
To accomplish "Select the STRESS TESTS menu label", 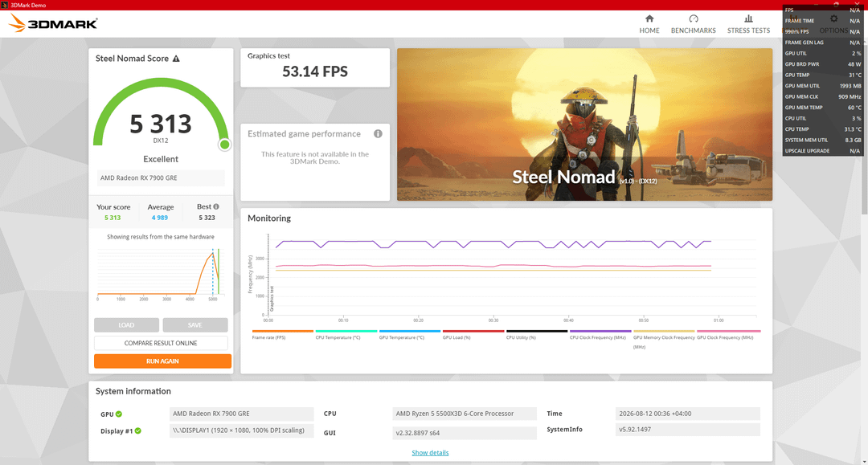I will [748, 31].
